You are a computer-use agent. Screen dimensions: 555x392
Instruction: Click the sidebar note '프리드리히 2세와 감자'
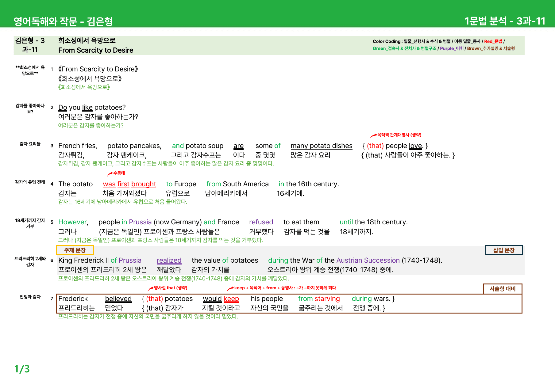pos(30,261)
